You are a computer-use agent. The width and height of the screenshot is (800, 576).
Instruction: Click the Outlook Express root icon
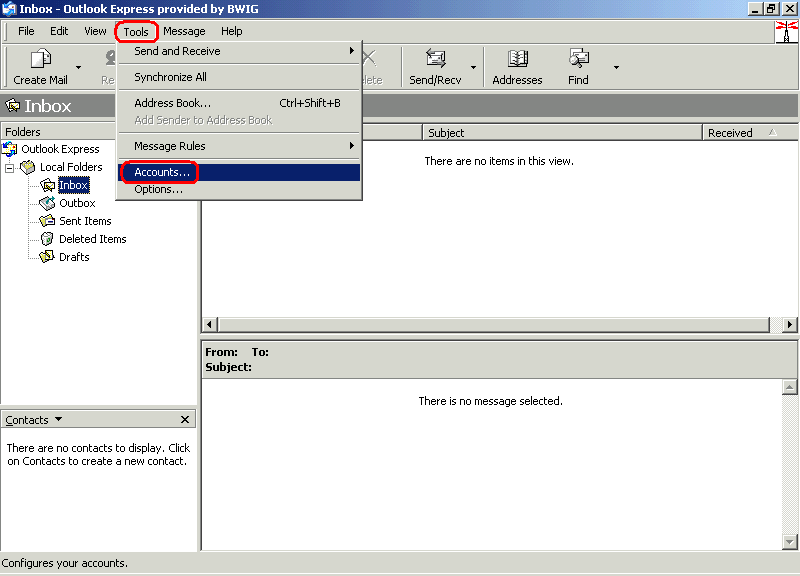tap(9, 149)
